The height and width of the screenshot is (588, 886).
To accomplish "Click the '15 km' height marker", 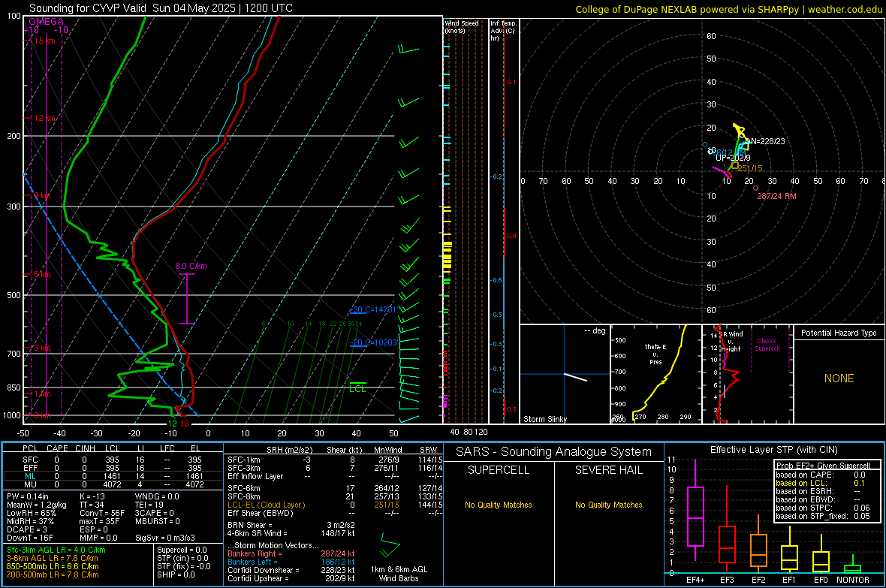I will click(x=44, y=41).
